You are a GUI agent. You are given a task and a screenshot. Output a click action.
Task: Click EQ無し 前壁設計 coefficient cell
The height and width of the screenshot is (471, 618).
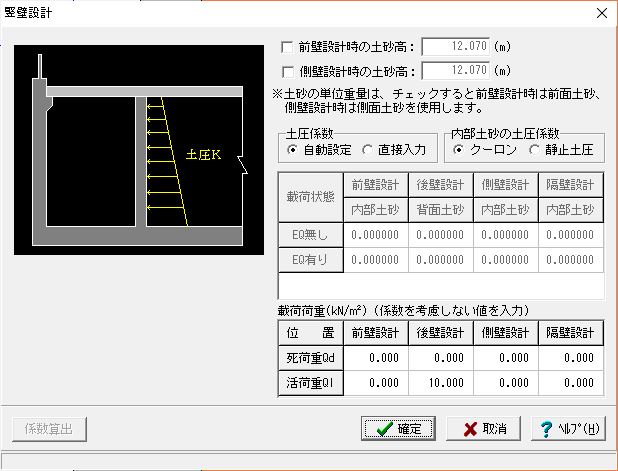[x=376, y=235]
